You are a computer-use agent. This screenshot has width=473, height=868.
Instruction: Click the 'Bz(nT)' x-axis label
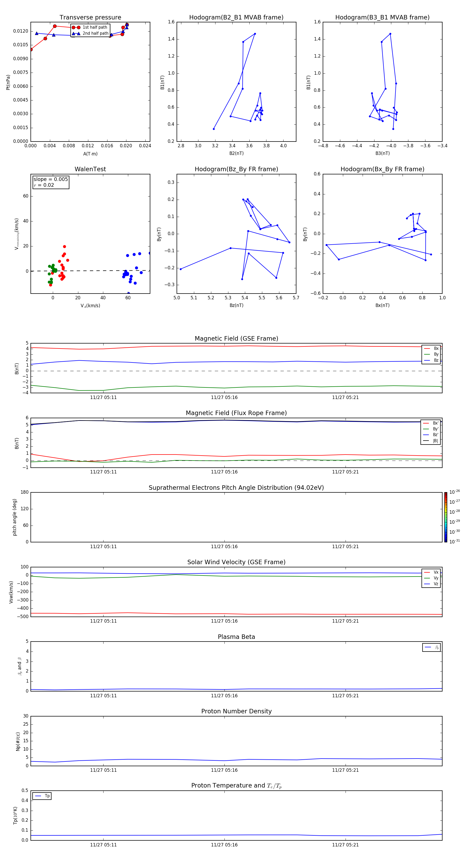pyautogui.click(x=236, y=305)
